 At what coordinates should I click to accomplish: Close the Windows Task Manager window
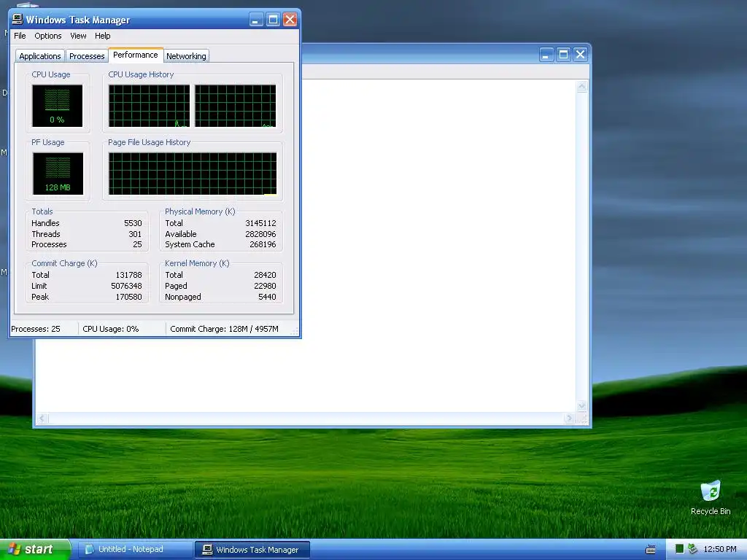pyautogui.click(x=290, y=20)
